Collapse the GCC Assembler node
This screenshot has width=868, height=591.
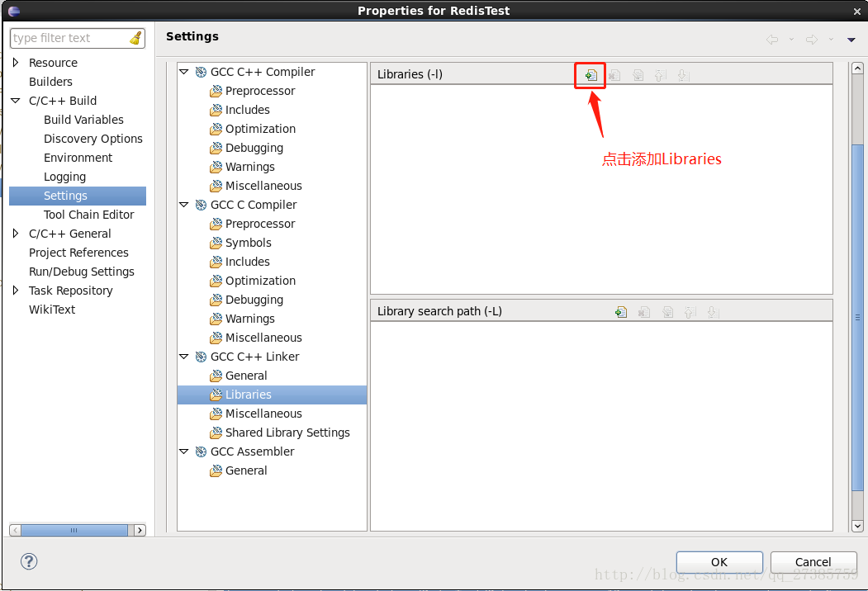184,452
